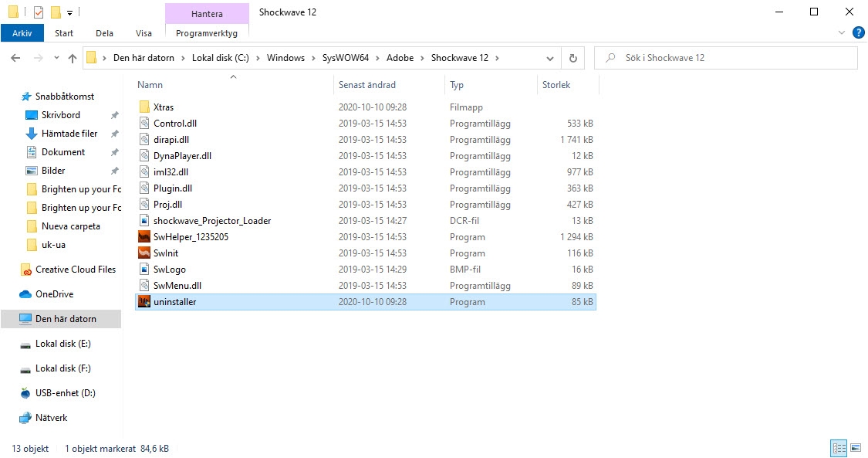Select the shockwave_Projector_Loader file icon
The width and height of the screenshot is (868, 458).
click(144, 220)
